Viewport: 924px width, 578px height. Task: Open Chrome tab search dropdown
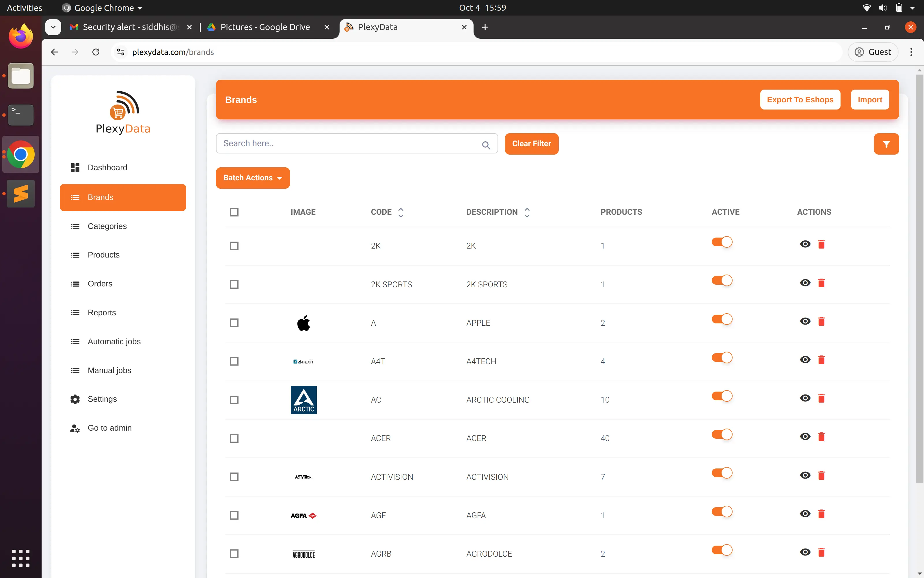point(53,27)
